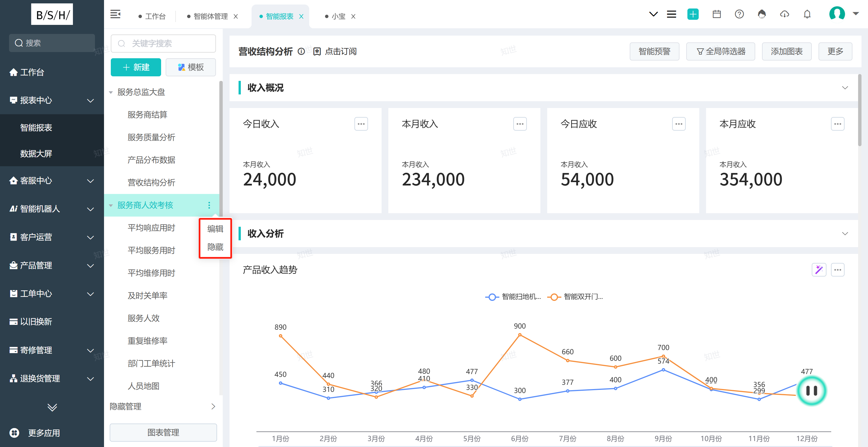Collapse the 收入概况 section
Screen dimensions: 868x447
click(845, 88)
